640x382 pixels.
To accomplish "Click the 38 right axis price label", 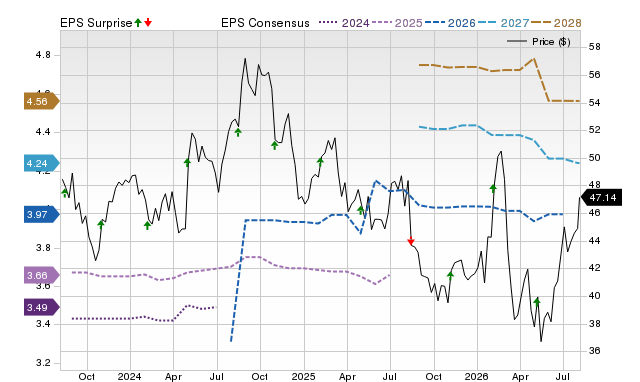I will 595,324.
